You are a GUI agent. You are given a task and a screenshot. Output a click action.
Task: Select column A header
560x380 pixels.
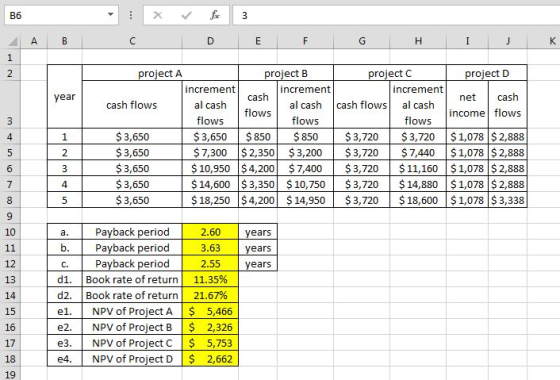(x=34, y=41)
